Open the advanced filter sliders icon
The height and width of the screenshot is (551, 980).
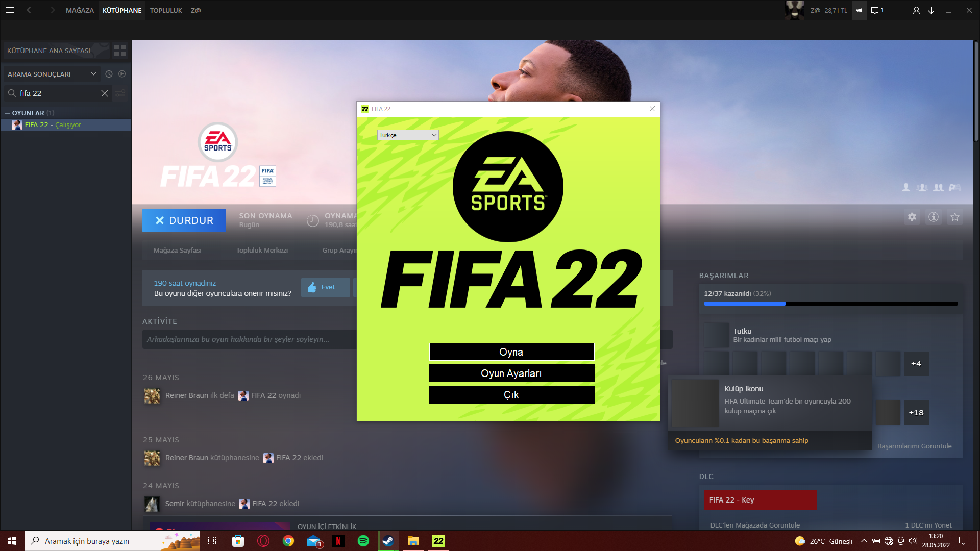click(x=120, y=93)
